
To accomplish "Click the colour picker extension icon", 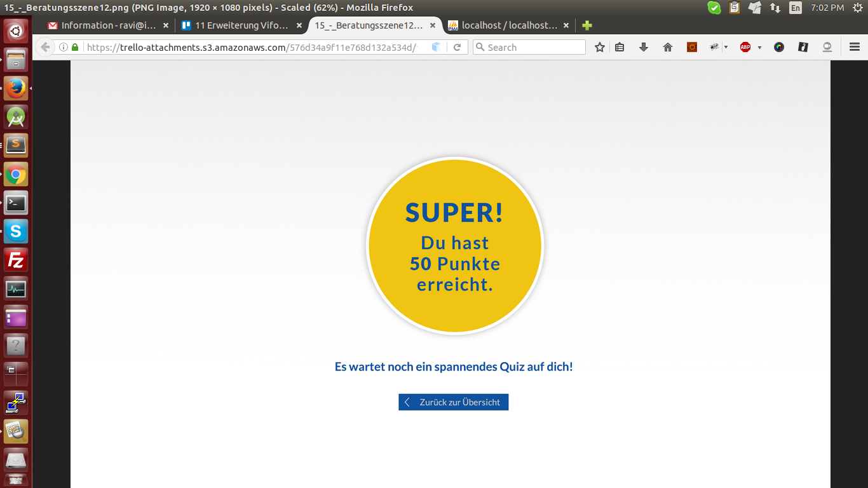I will point(779,48).
